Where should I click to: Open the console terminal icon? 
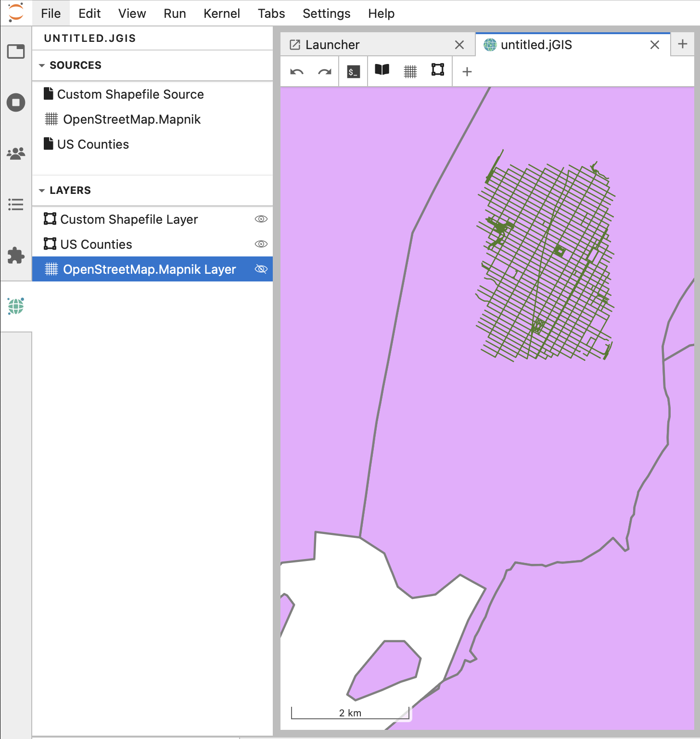[x=353, y=72]
